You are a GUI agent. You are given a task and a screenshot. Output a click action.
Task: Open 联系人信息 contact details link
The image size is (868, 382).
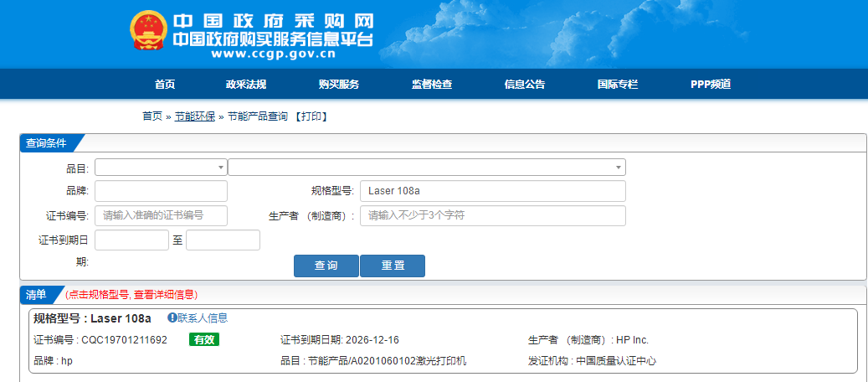pos(202,318)
